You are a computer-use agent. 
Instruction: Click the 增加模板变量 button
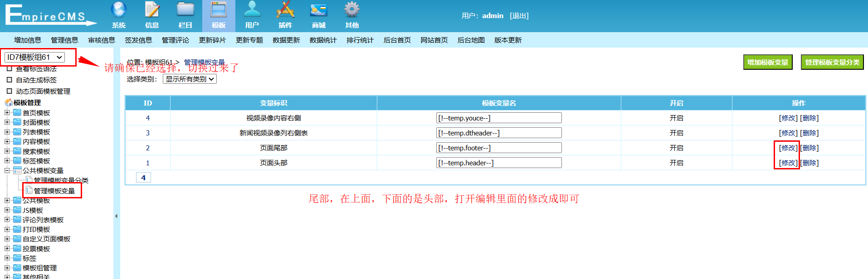point(767,62)
